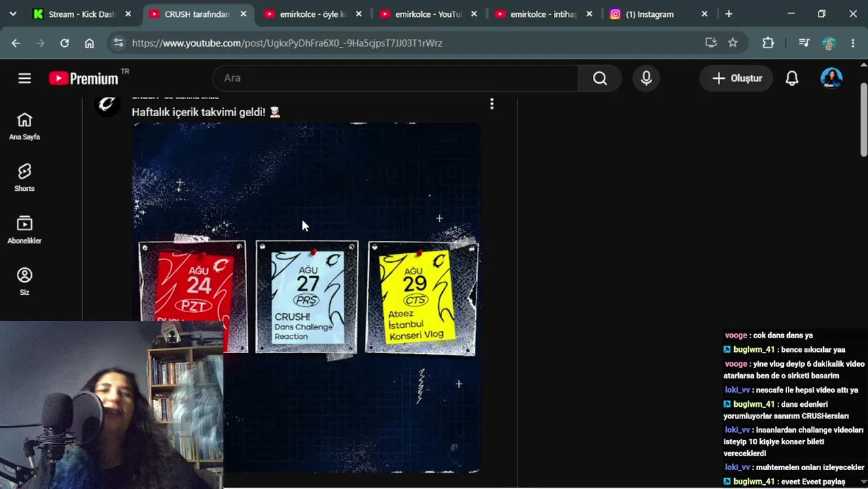Switch to emirkolce - YouTube tab

[428, 14]
